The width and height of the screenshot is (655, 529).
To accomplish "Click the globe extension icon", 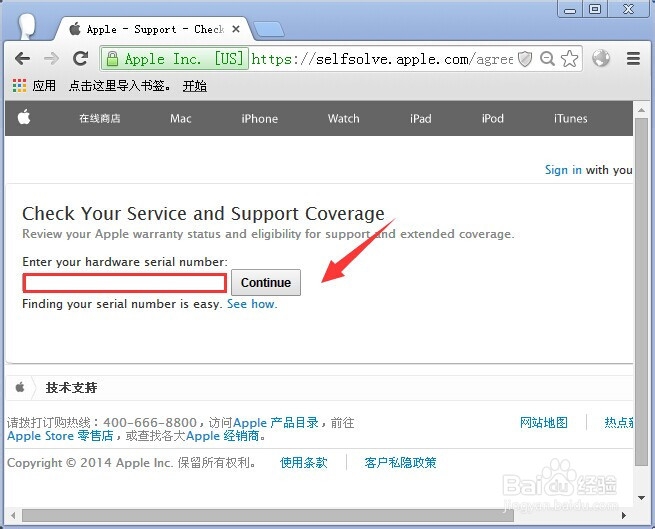I will (601, 58).
